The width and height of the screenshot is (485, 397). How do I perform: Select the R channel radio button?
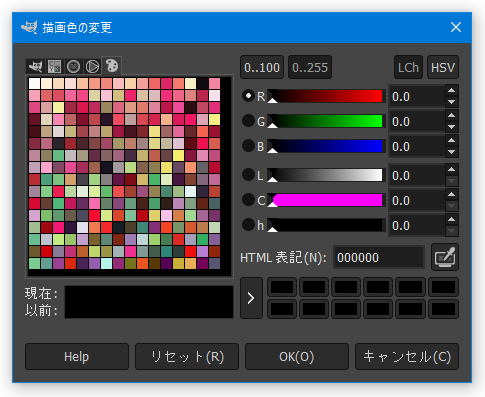click(x=248, y=96)
